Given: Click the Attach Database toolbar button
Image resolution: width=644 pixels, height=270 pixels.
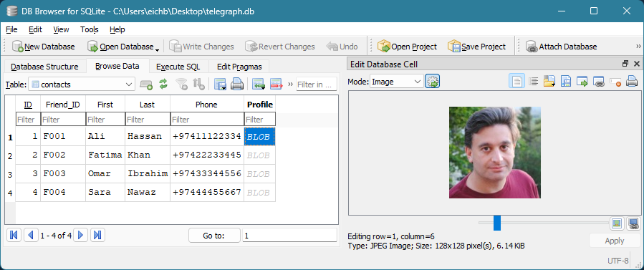Looking at the screenshot, I should point(561,47).
